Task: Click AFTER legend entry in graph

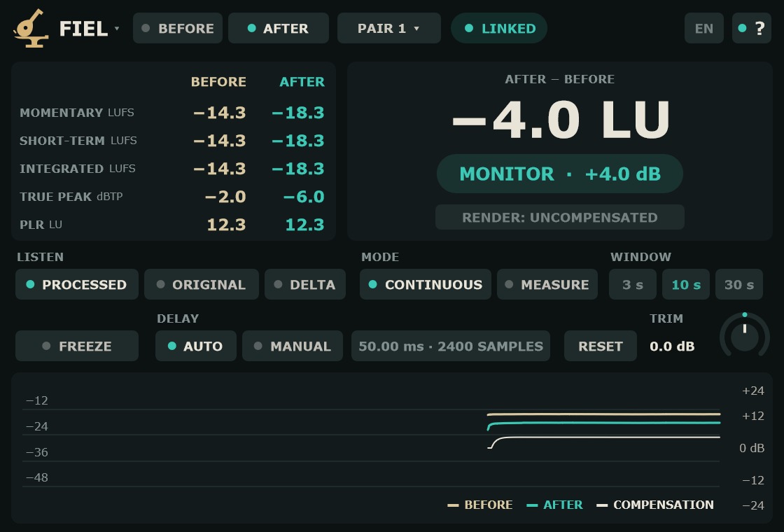Action: [x=554, y=505]
